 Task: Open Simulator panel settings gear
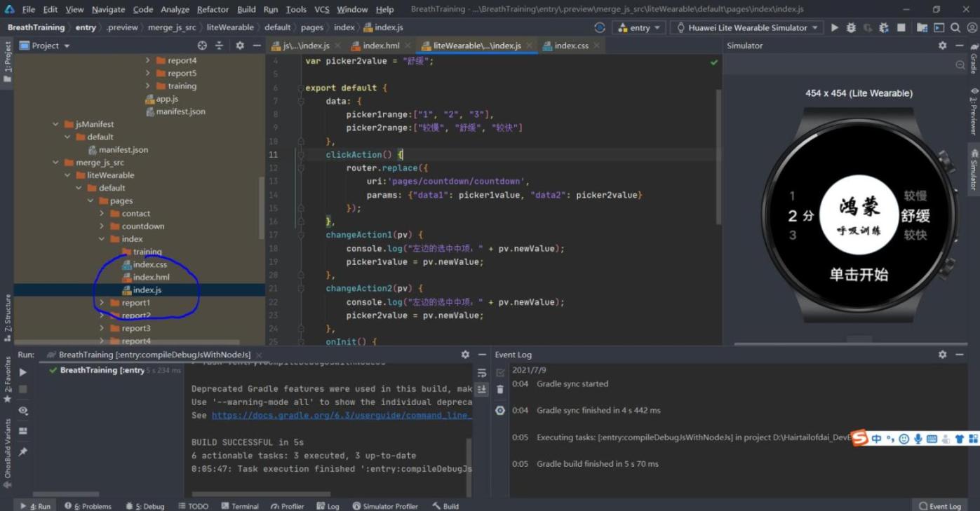coord(942,46)
